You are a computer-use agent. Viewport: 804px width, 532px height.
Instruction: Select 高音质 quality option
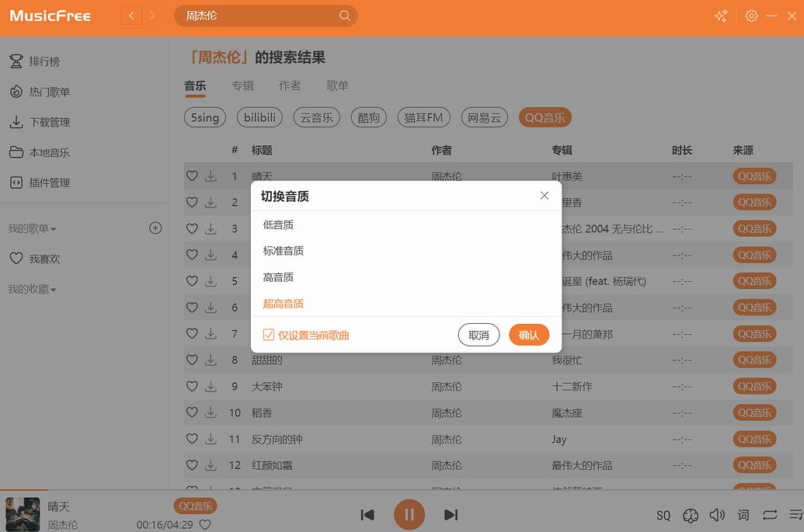pos(279,277)
